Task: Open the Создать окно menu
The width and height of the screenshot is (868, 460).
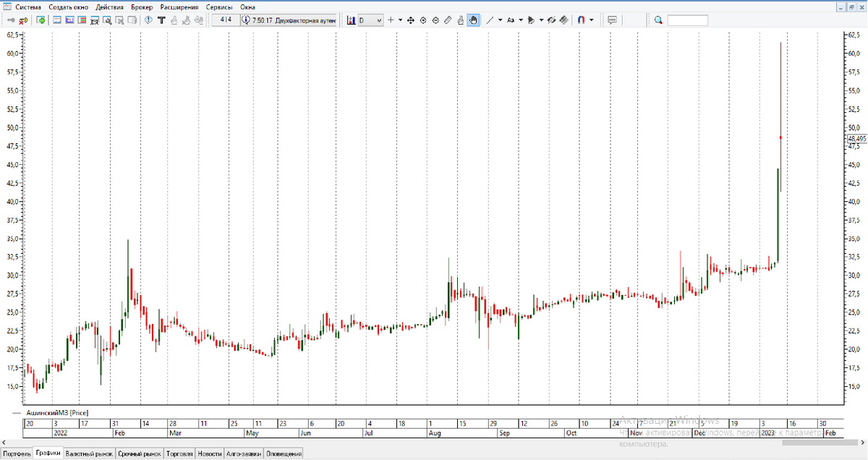Action: tap(68, 7)
